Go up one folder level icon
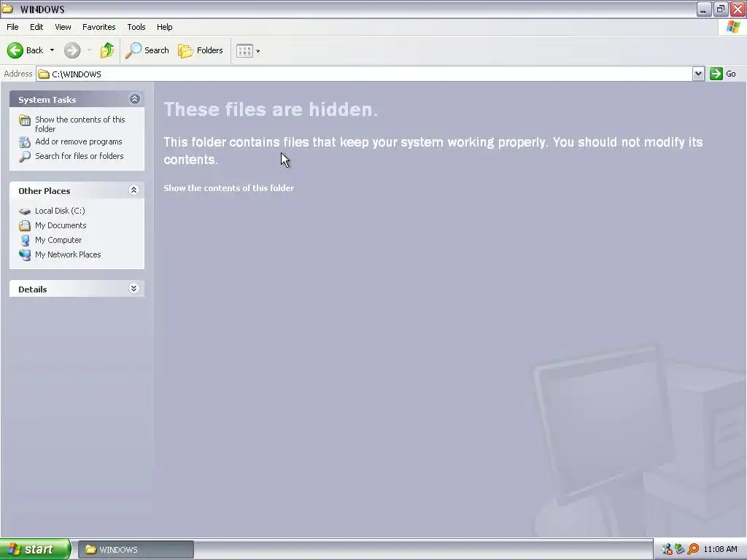The image size is (747, 560). pos(107,50)
